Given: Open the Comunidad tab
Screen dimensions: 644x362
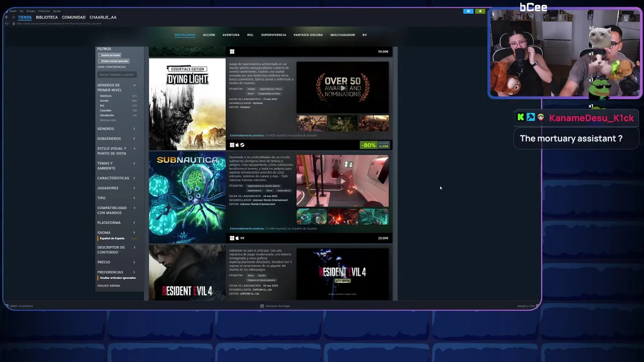Looking at the screenshot, I should (73, 17).
